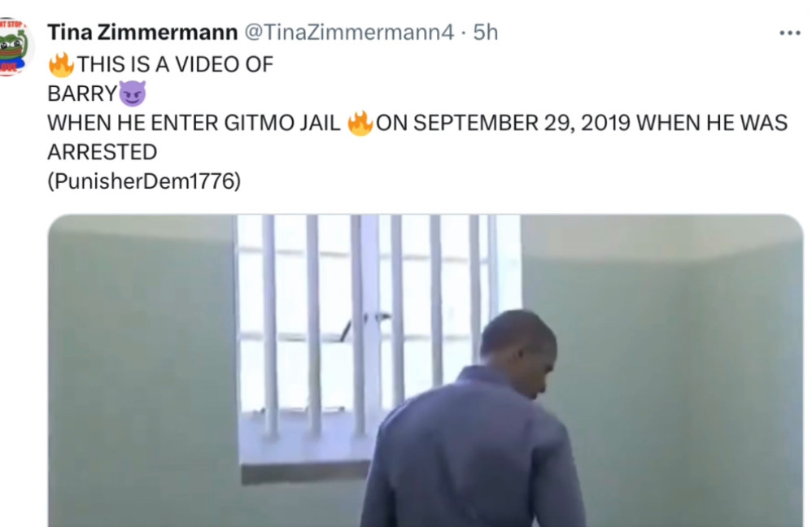This screenshot has width=812, height=527.
Task: Click the WHEN HE ENTER GITMO JAIL text
Action: click(x=194, y=123)
